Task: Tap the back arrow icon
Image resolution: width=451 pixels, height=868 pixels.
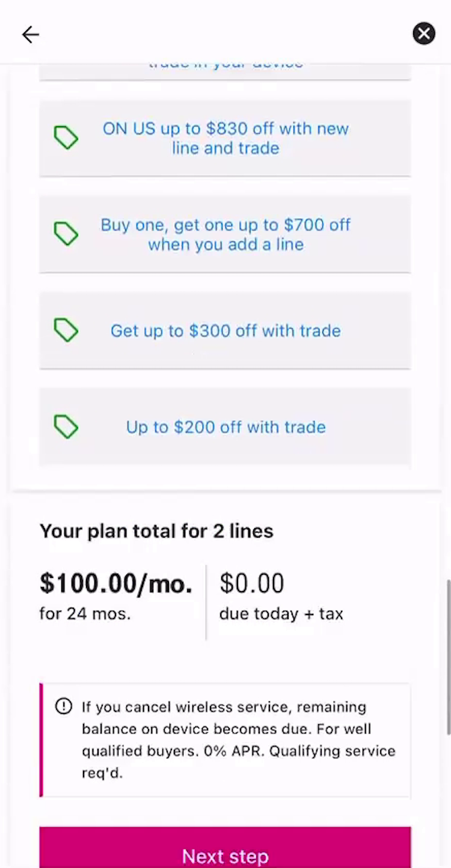Action: pos(30,34)
